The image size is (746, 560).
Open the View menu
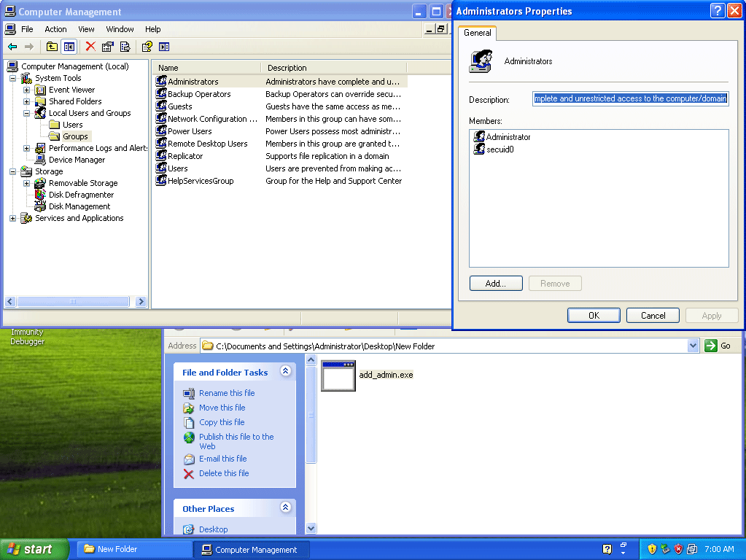pos(86,29)
